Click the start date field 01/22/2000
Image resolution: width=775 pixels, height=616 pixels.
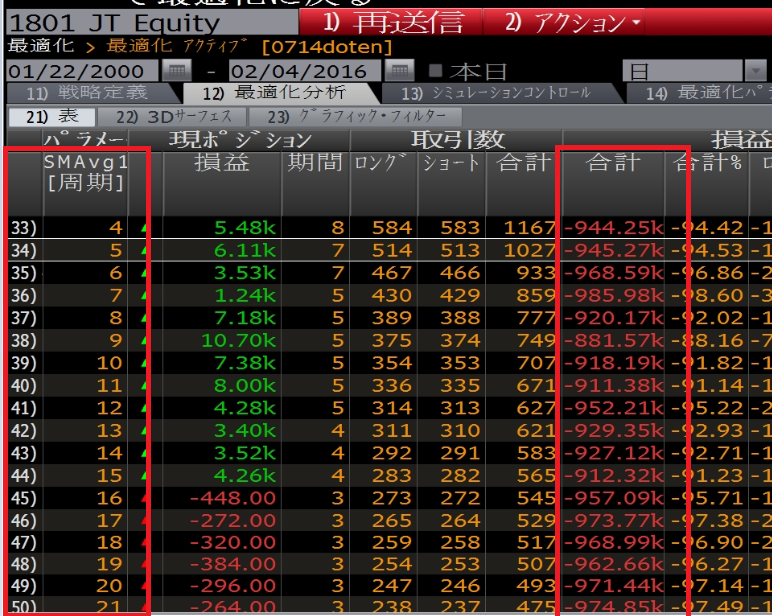click(82, 71)
